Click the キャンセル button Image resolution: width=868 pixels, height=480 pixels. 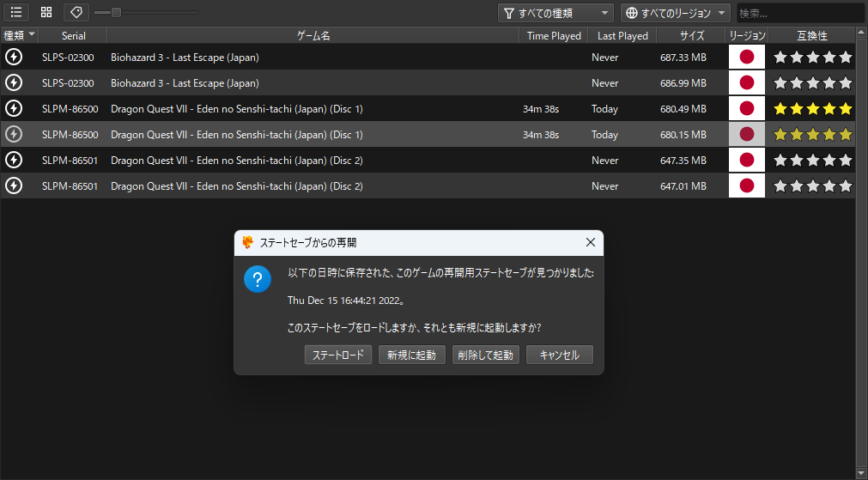(559, 355)
